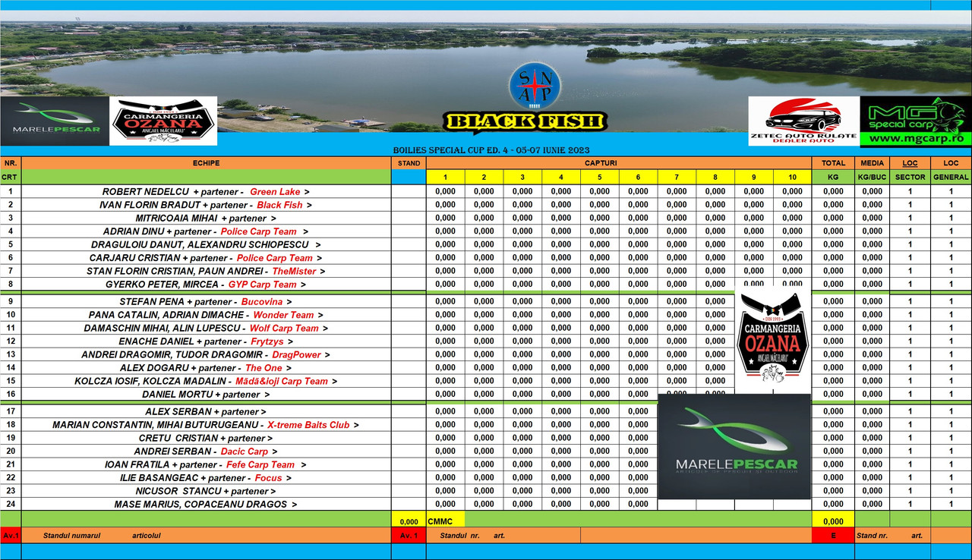Select the ROBERT NEDELCU Green Lake team row
This screenshot has width=972, height=560.
(x=206, y=192)
